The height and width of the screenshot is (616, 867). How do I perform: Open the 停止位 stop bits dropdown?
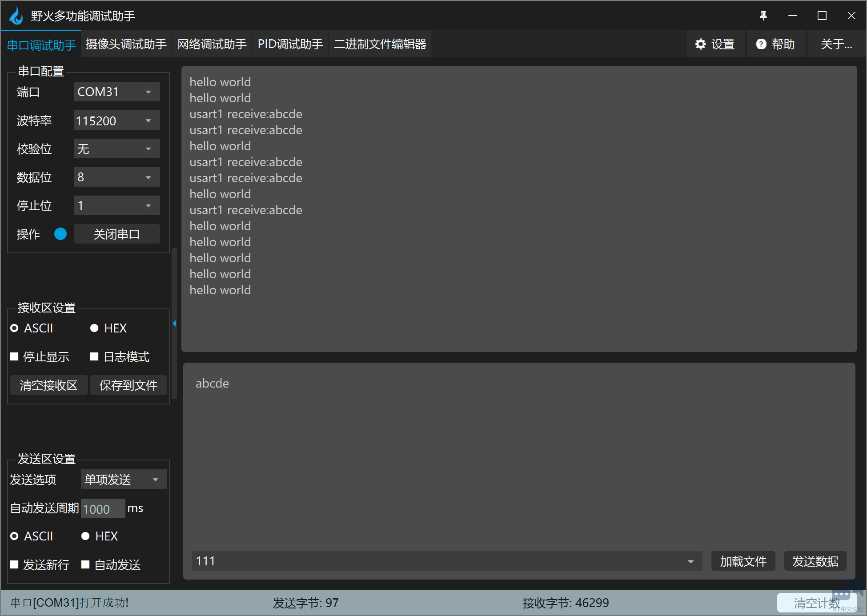[x=116, y=206]
